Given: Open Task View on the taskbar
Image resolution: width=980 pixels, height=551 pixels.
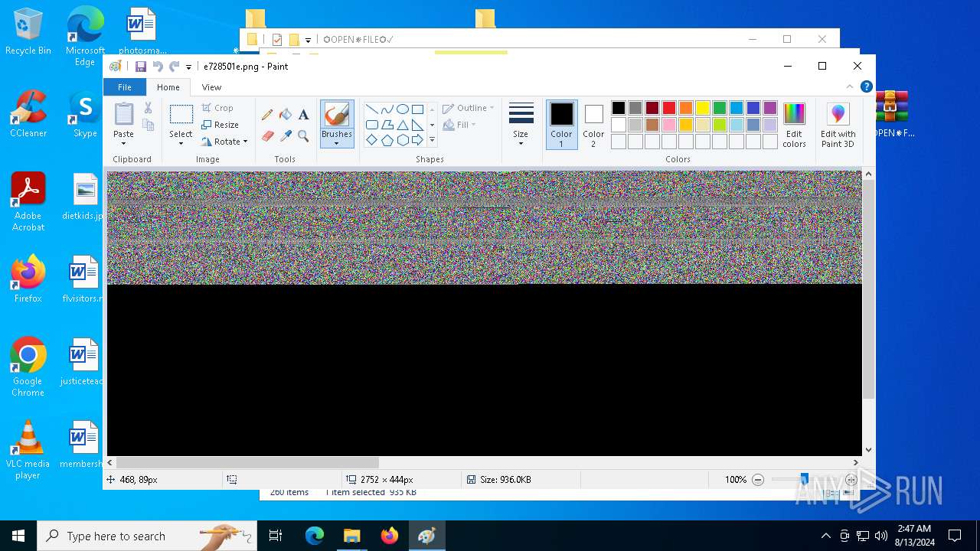Looking at the screenshot, I should [x=276, y=536].
